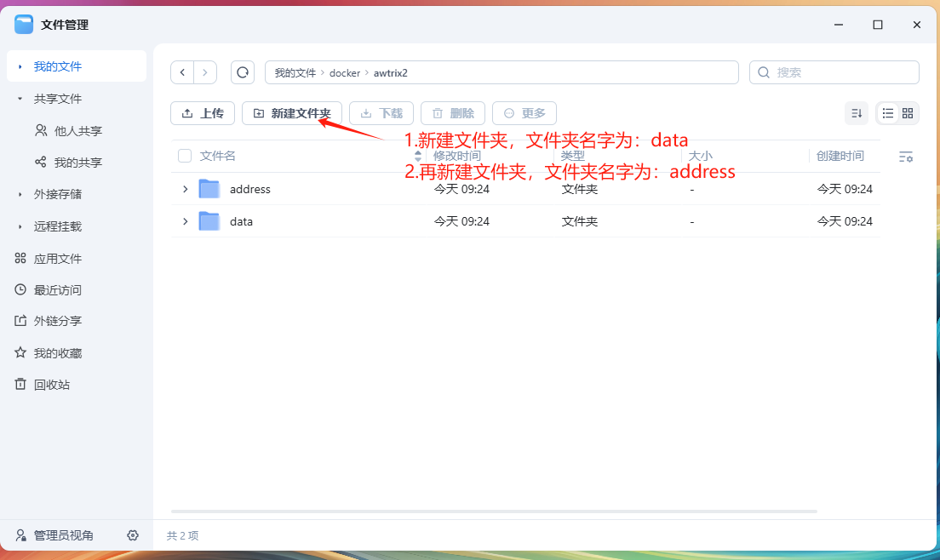Viewport: 940px width, 560px height.
Task: Open 回收站 in the sidebar
Action: click(51, 385)
